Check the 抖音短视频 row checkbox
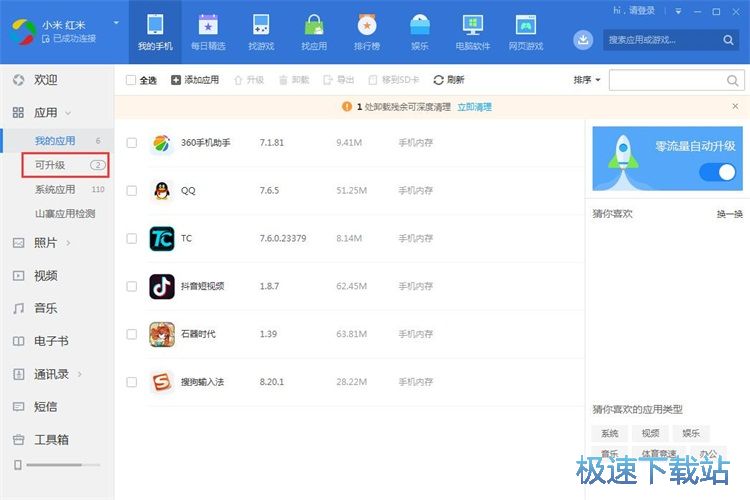 [132, 286]
